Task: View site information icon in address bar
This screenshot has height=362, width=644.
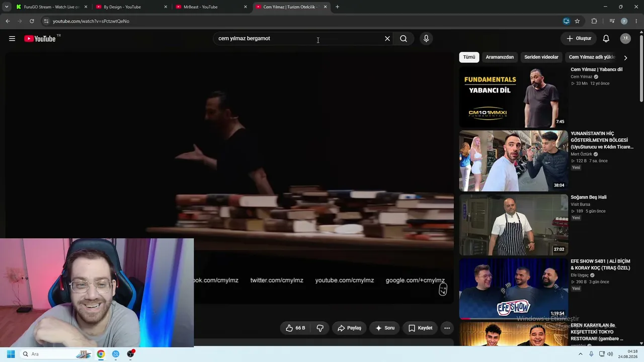Action: coord(46,21)
